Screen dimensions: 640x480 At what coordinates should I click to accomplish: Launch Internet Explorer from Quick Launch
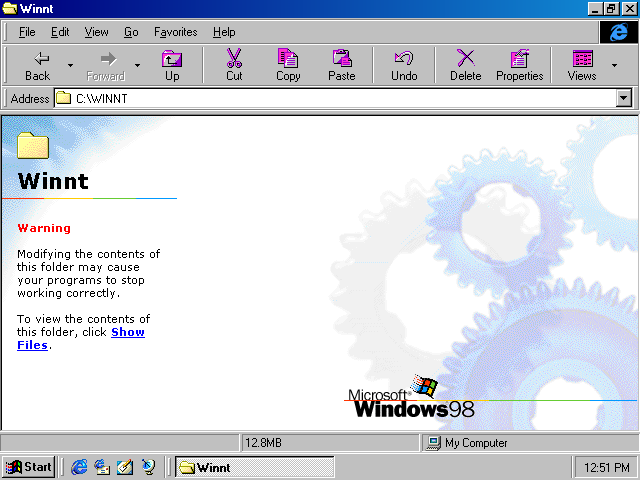pyautogui.click(x=79, y=467)
